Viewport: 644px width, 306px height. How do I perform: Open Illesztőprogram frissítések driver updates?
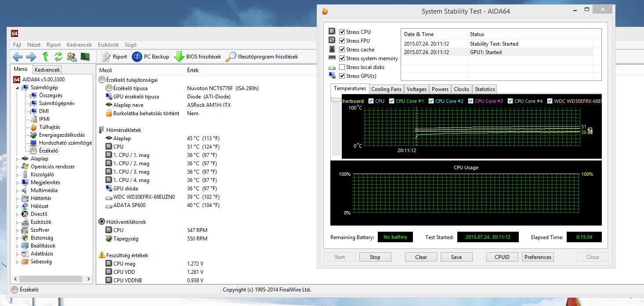tap(262, 56)
